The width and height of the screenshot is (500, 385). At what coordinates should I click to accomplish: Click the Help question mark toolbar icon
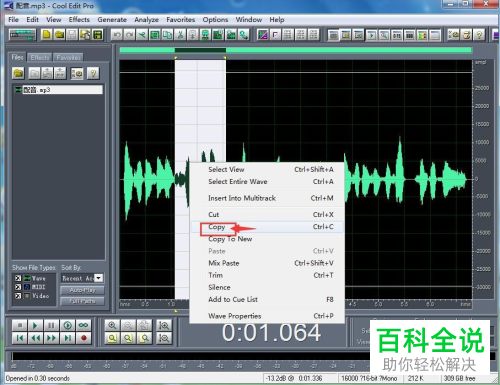click(479, 35)
